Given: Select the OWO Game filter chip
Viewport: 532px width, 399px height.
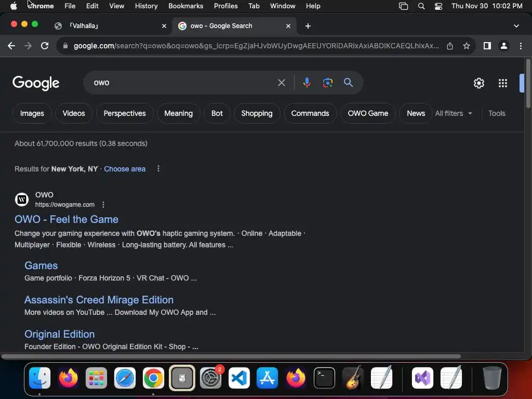Looking at the screenshot, I should 368,113.
